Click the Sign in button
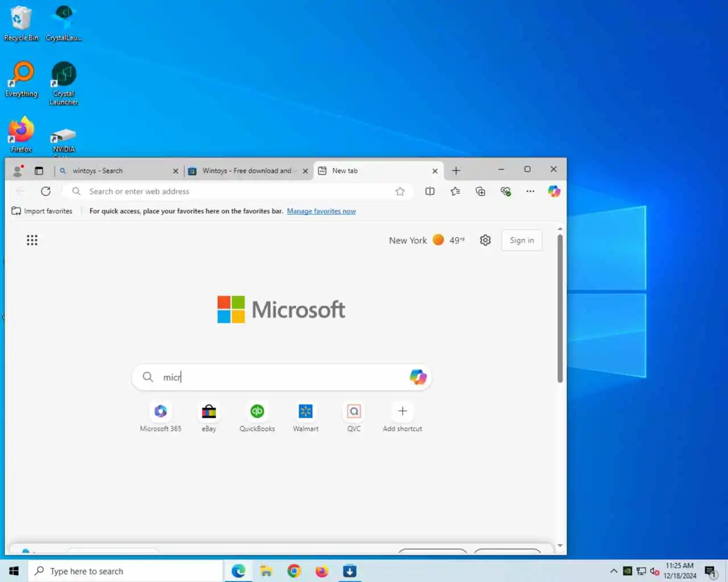The image size is (728, 582). pyautogui.click(x=522, y=240)
